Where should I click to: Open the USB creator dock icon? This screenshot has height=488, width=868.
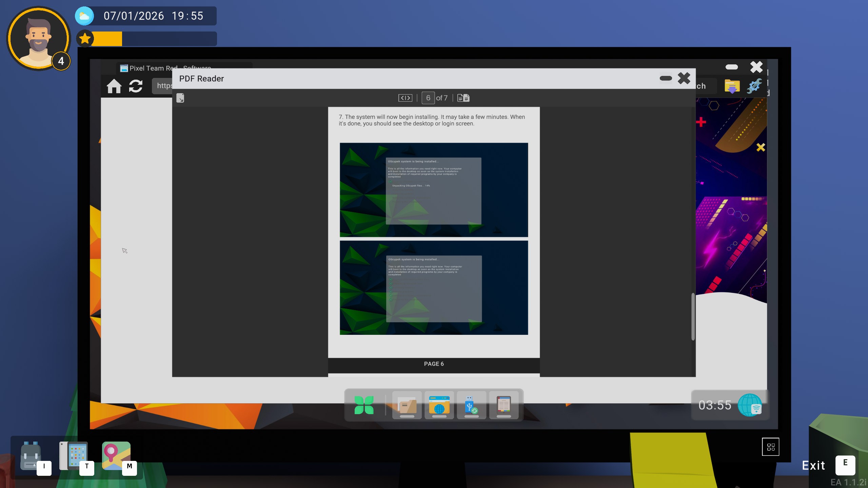pos(471,405)
